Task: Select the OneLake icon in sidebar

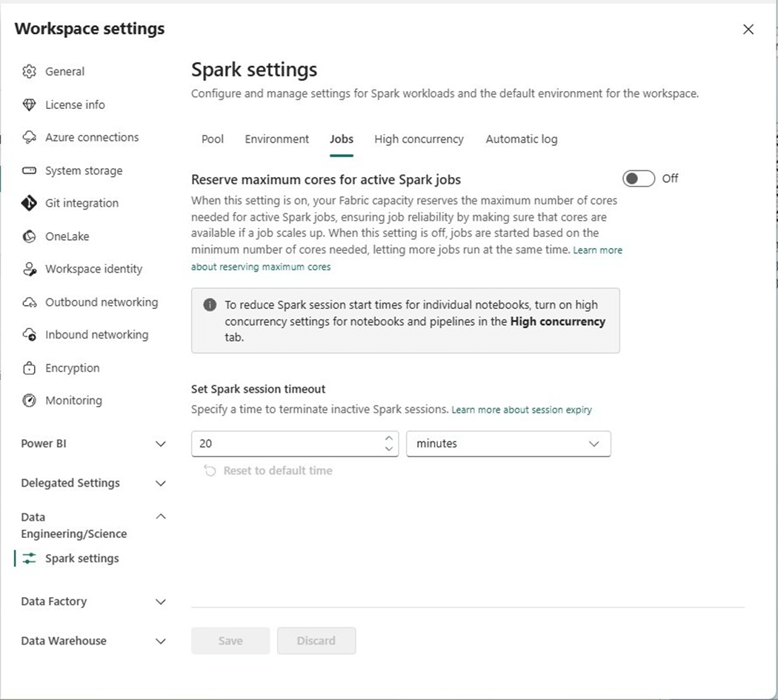Action: click(x=30, y=236)
